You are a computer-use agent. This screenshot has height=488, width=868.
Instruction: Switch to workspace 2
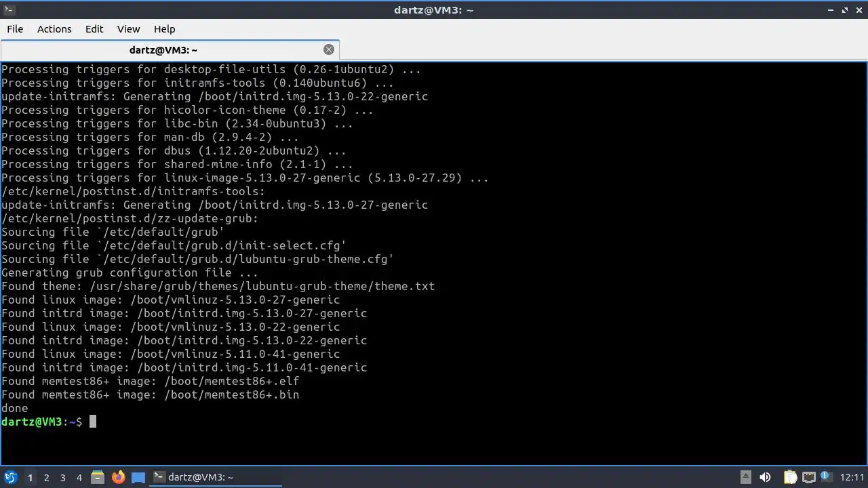coord(46,478)
